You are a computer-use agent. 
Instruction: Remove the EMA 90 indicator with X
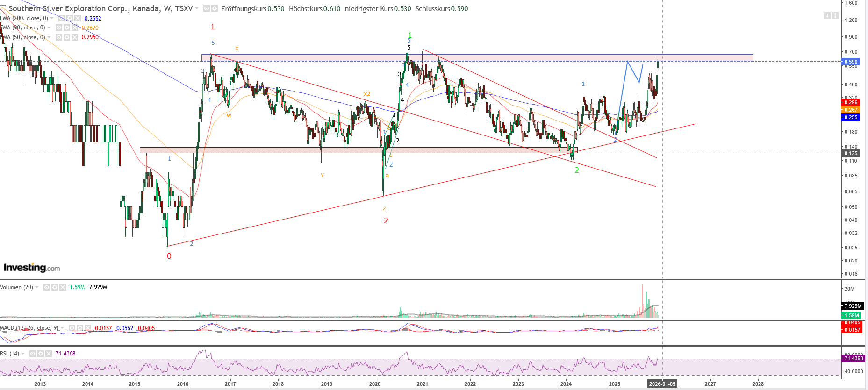coord(74,28)
